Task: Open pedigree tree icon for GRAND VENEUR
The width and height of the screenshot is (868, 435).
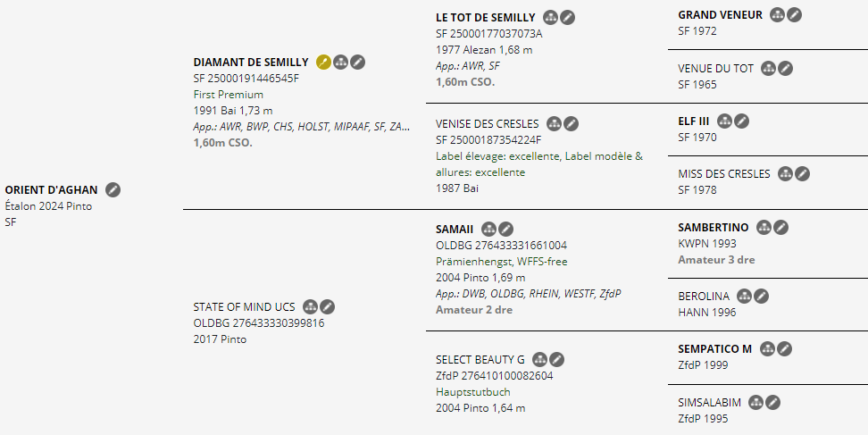Action: click(777, 15)
